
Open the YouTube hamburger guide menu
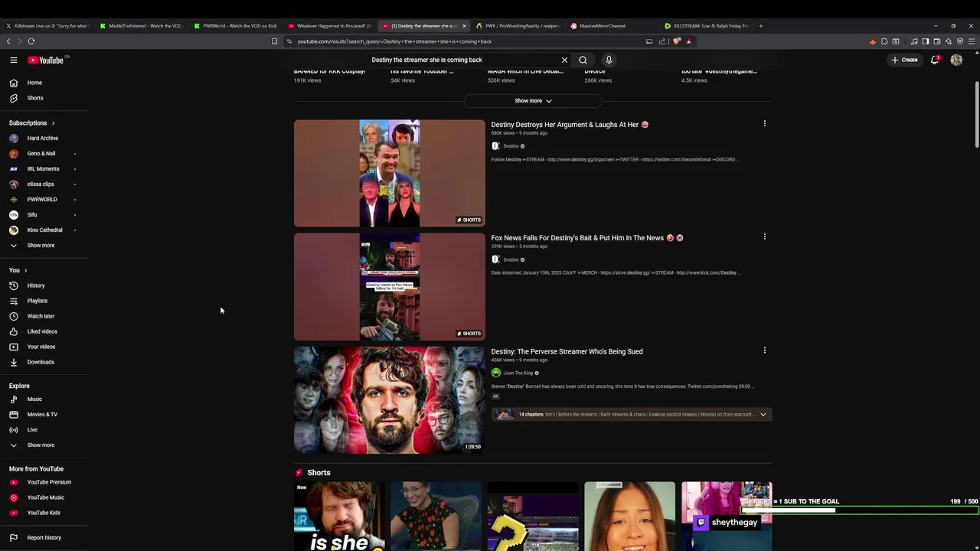coord(14,60)
